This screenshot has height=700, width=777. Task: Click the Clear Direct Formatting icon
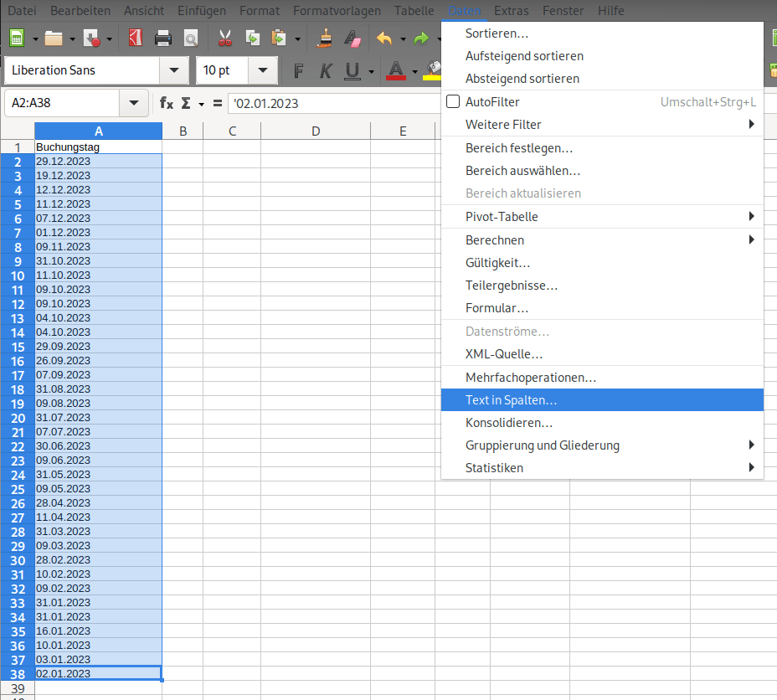[x=352, y=39]
